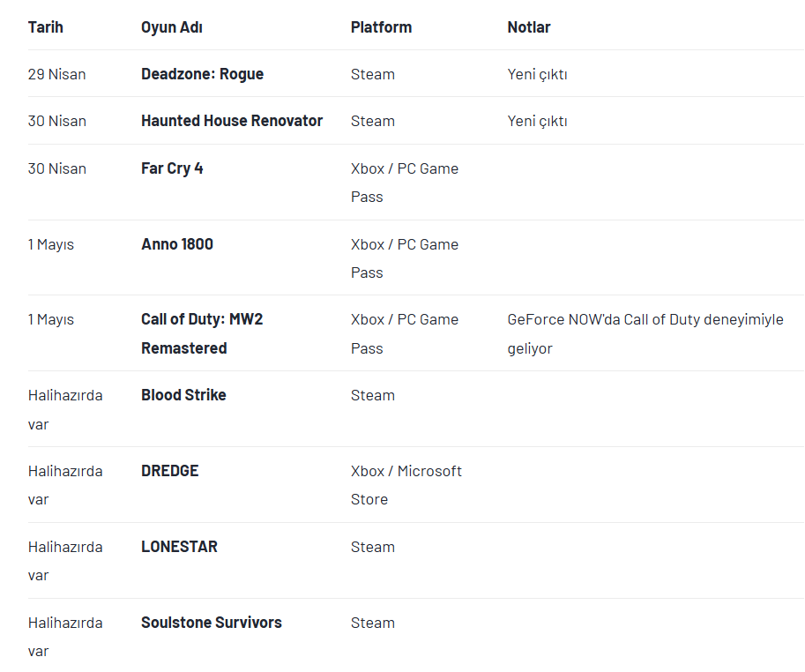Select Call of Duty: MW2 Remastered title

click(202, 333)
